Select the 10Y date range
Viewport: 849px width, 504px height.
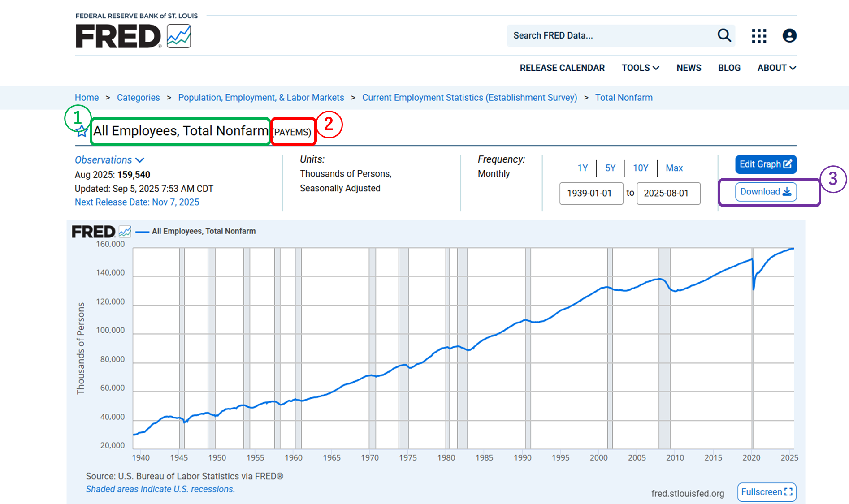point(641,168)
